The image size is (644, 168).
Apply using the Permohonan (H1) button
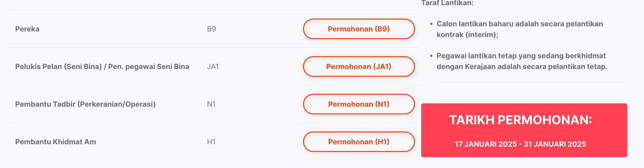click(x=359, y=142)
